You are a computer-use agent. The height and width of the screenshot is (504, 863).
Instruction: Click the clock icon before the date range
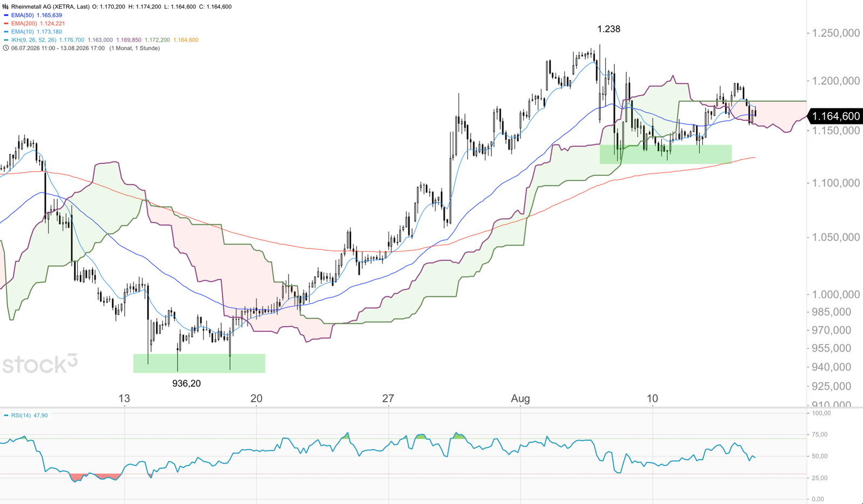pos(6,48)
